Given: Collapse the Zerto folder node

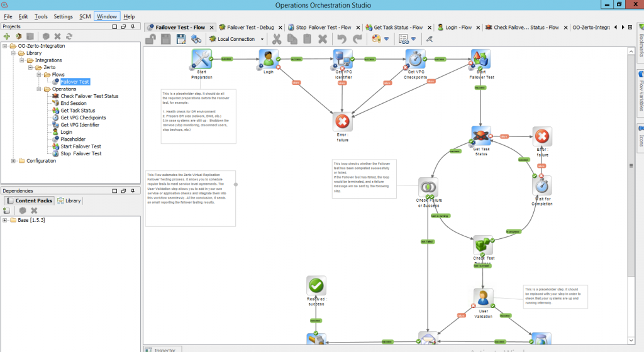Looking at the screenshot, I should coord(30,67).
